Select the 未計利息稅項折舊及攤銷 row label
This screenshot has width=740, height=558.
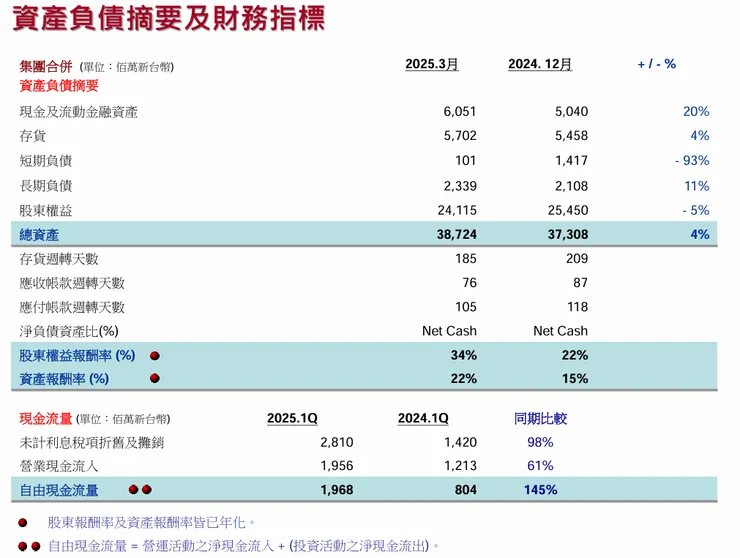(92, 443)
